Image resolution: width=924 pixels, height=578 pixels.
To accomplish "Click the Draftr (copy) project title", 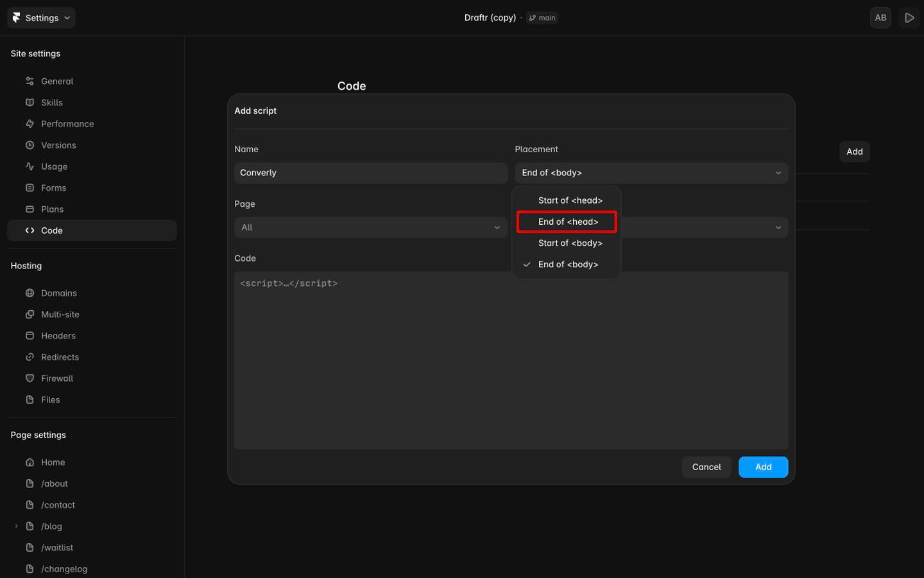I will (490, 18).
